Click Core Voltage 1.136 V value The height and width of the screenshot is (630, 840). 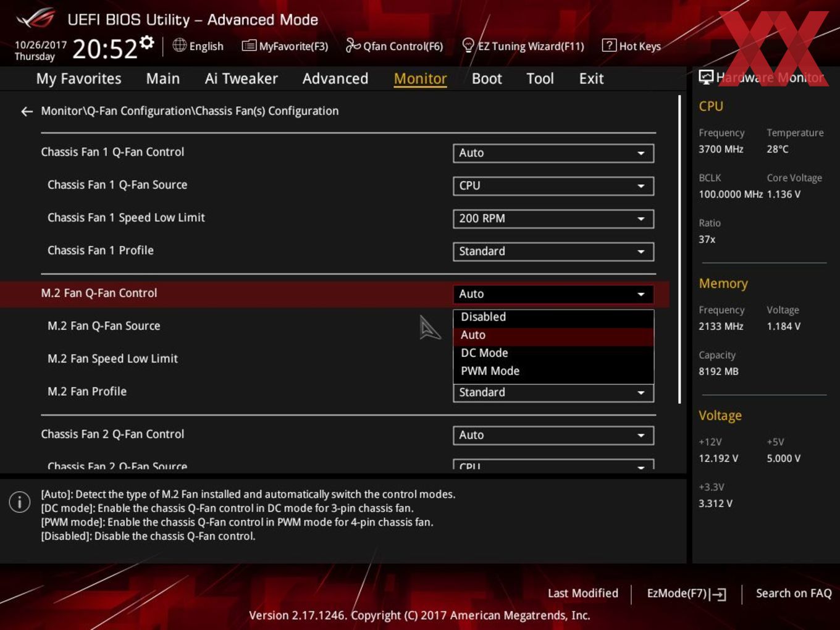coord(784,195)
